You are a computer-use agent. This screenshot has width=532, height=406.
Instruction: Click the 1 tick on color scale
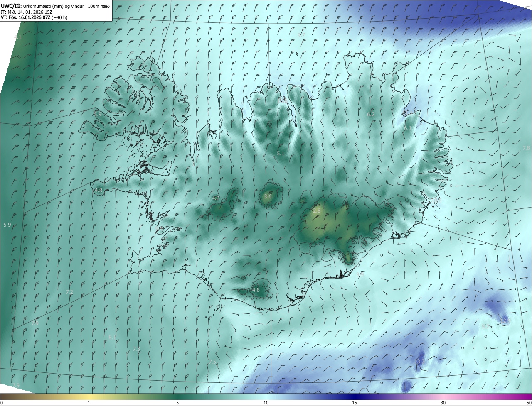pos(89,403)
